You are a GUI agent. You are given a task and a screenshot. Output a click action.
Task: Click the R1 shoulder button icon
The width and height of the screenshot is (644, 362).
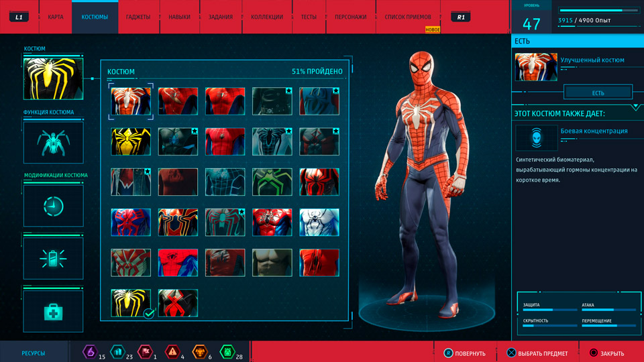461,17
